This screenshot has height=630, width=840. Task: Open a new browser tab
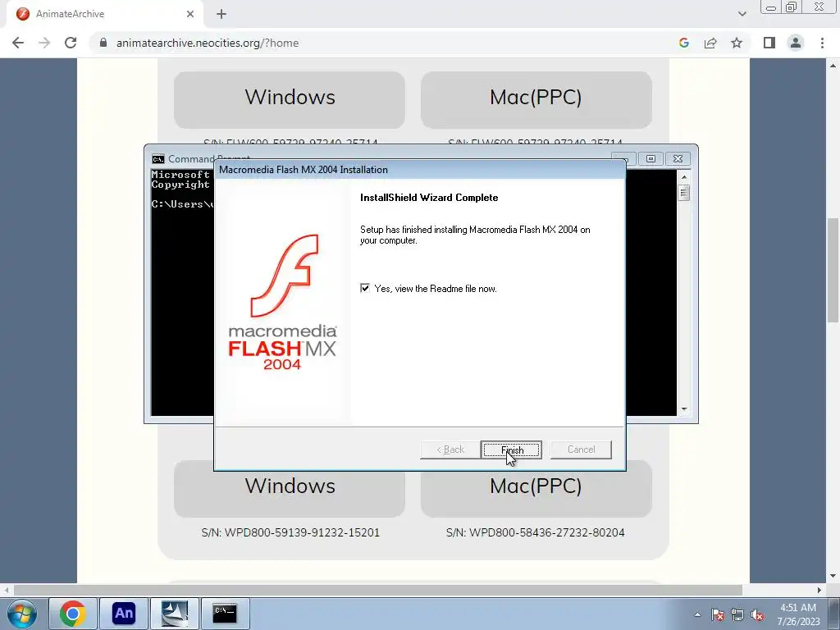[x=221, y=14]
